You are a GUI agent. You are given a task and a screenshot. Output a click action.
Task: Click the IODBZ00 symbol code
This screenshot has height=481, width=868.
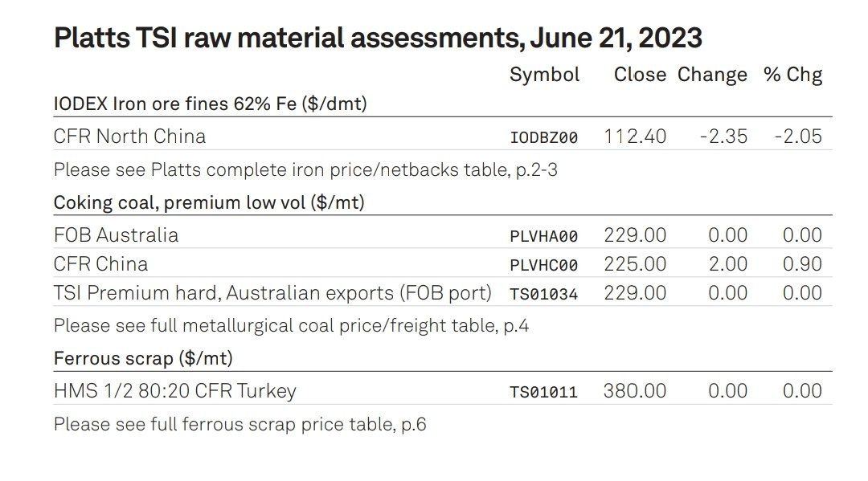pyautogui.click(x=544, y=137)
